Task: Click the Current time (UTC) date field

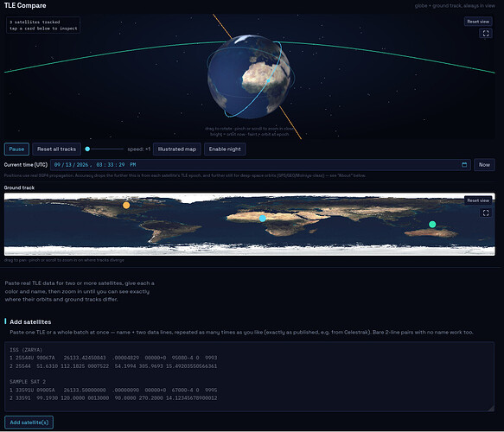Action: 260,165
